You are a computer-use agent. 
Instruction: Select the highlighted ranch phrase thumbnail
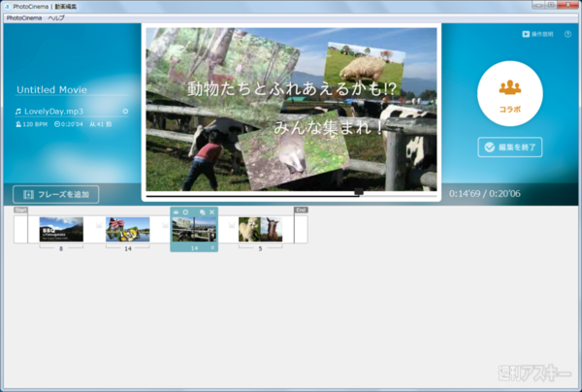194,229
